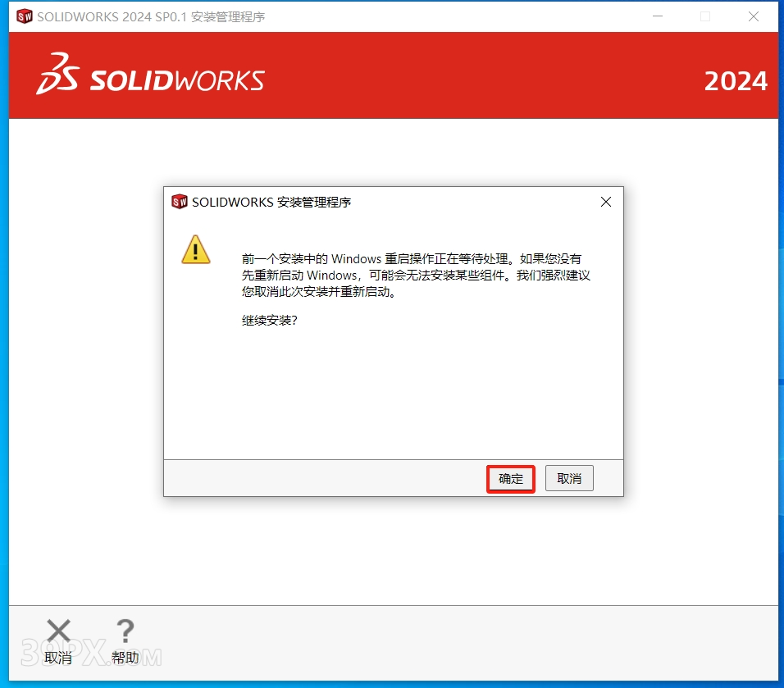Click the 帮助 label in bottom bar

coord(125,658)
